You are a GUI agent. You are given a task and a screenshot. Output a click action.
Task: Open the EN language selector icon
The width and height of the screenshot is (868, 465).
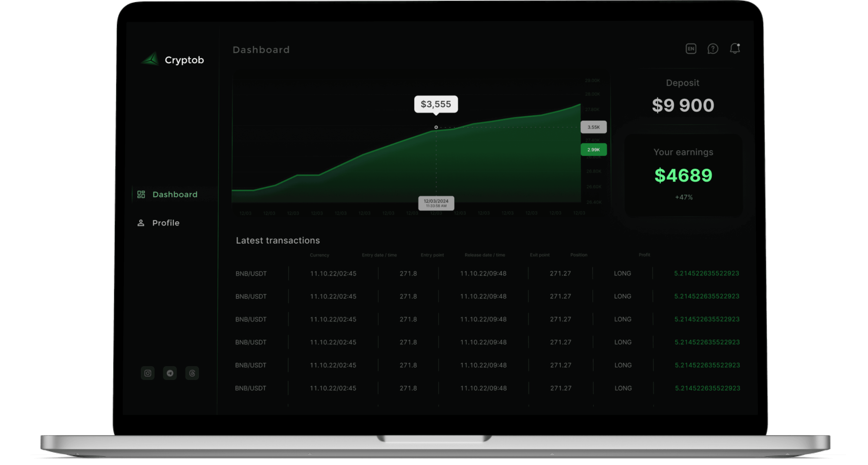(x=691, y=49)
